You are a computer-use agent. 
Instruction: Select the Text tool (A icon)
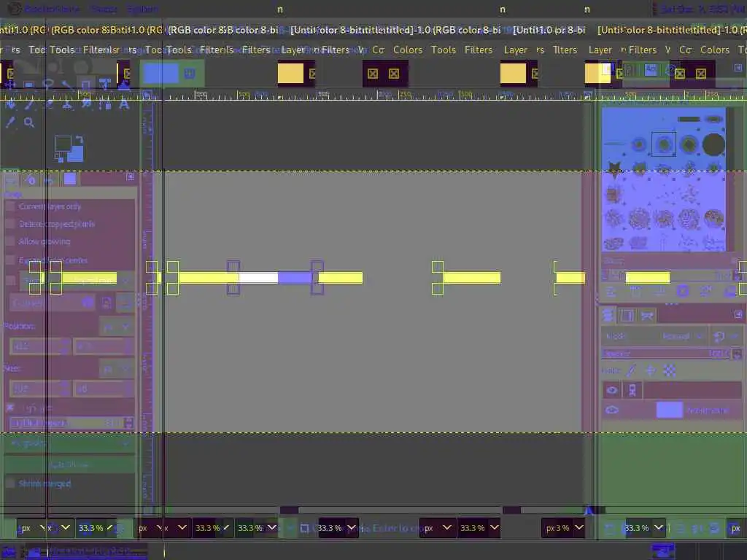[x=124, y=104]
